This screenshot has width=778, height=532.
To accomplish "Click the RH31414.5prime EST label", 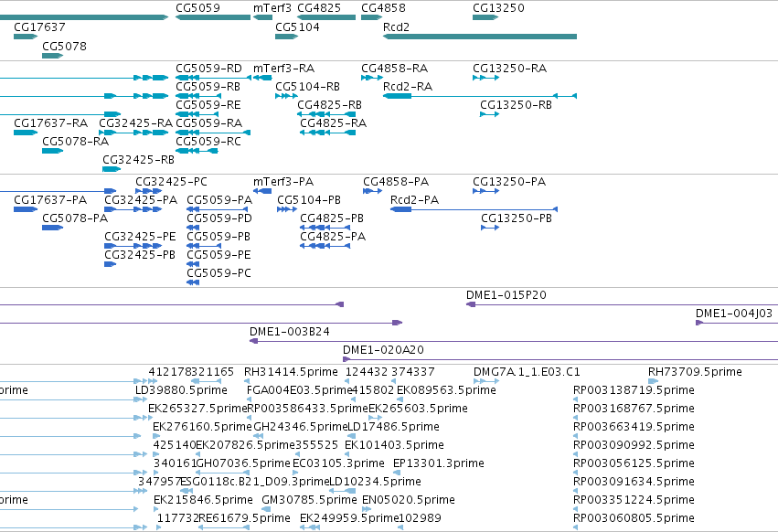I will (291, 372).
